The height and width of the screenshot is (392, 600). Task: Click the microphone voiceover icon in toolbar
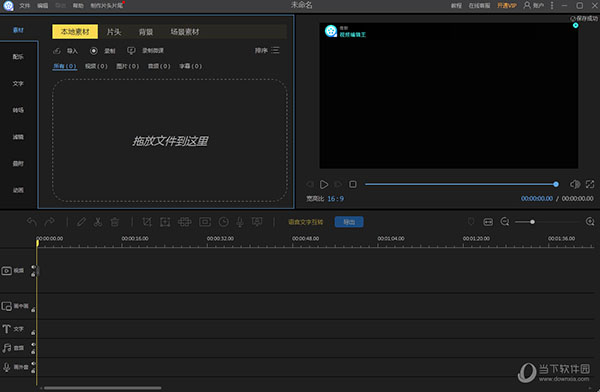point(240,222)
